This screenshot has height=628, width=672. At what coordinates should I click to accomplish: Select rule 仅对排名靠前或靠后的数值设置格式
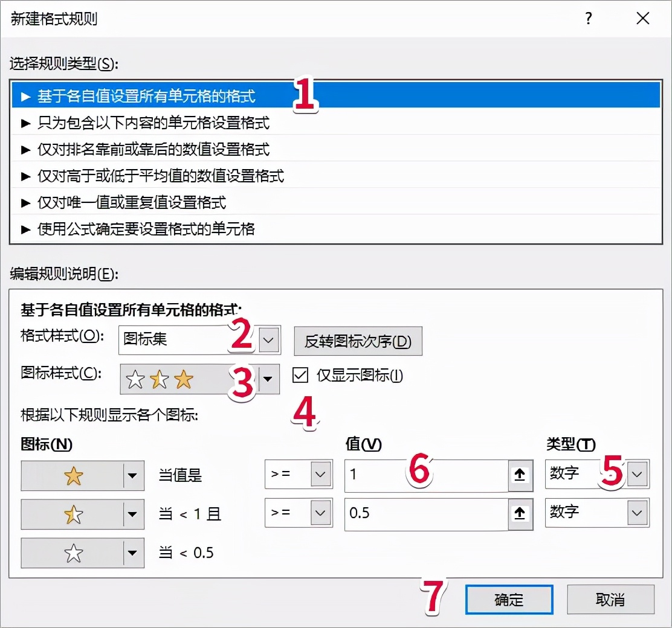[x=335, y=149]
